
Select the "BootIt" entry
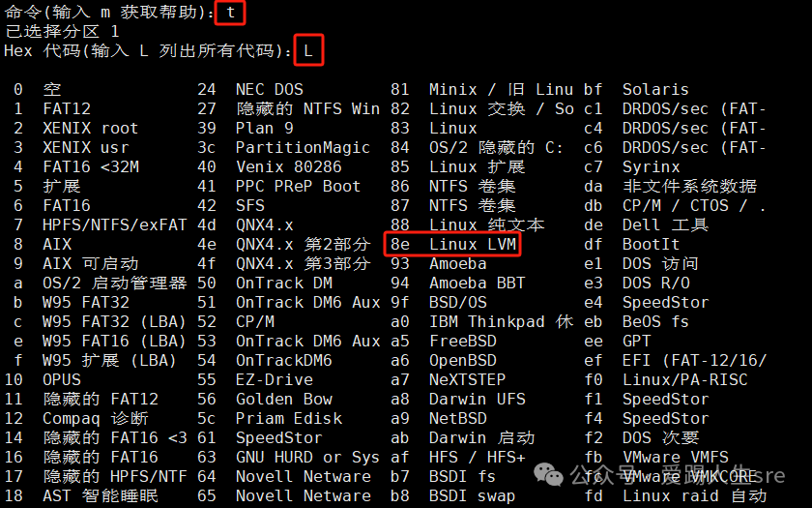(651, 244)
